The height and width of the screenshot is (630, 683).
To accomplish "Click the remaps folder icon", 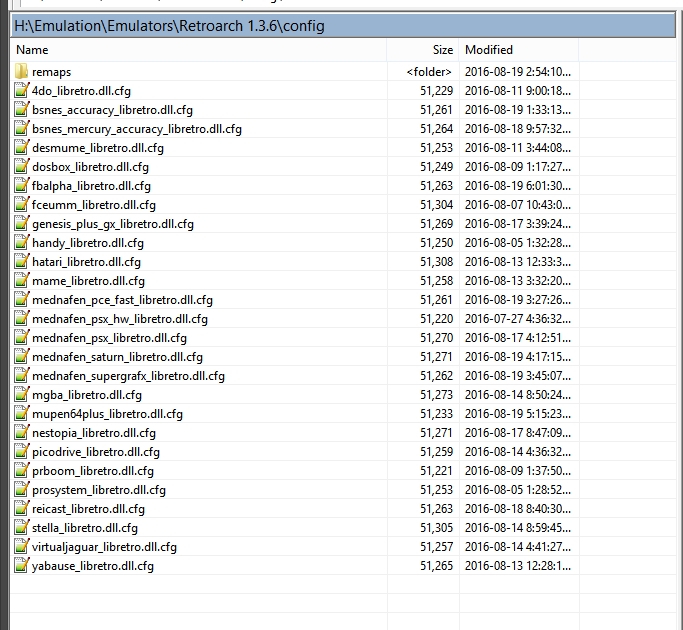I will pos(21,71).
